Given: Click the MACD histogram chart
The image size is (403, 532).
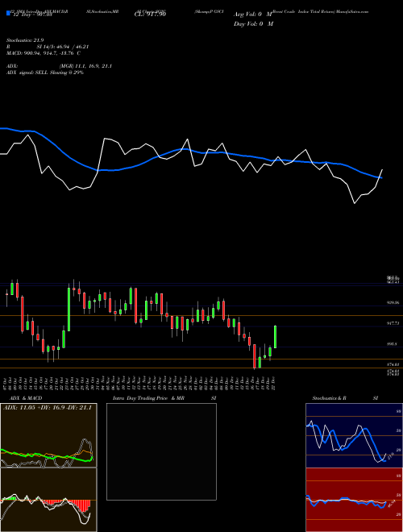Looking at the screenshot, I should (48, 500).
